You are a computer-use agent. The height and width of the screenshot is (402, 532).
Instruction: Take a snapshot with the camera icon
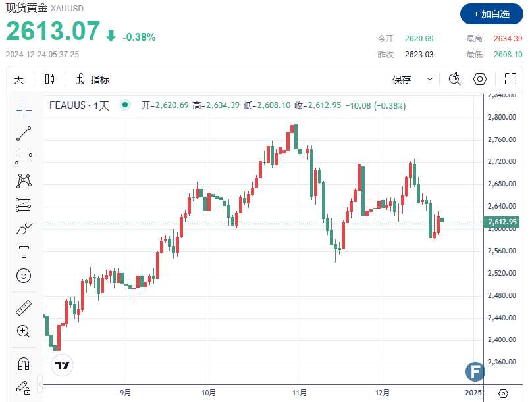coord(454,78)
